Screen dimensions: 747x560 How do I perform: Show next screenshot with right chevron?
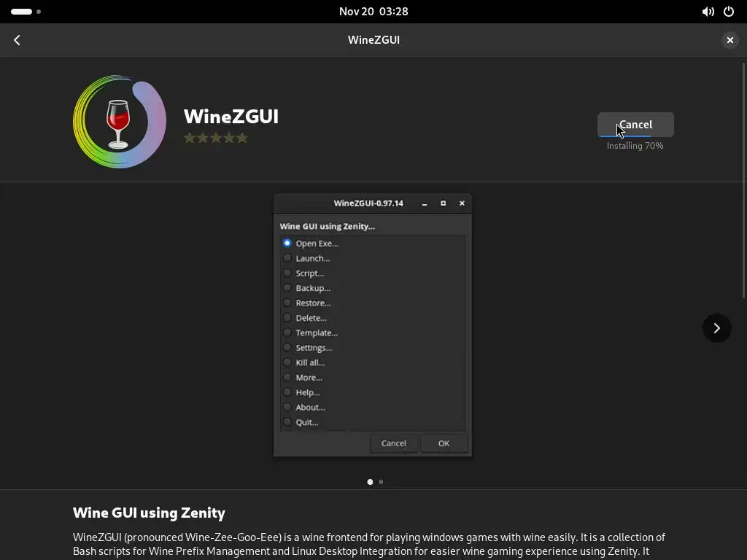coord(716,327)
